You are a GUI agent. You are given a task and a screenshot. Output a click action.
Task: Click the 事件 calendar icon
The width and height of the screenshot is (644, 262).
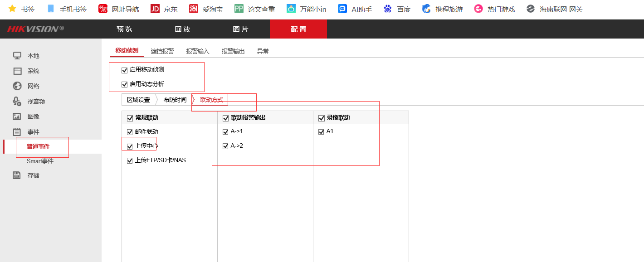(x=17, y=131)
